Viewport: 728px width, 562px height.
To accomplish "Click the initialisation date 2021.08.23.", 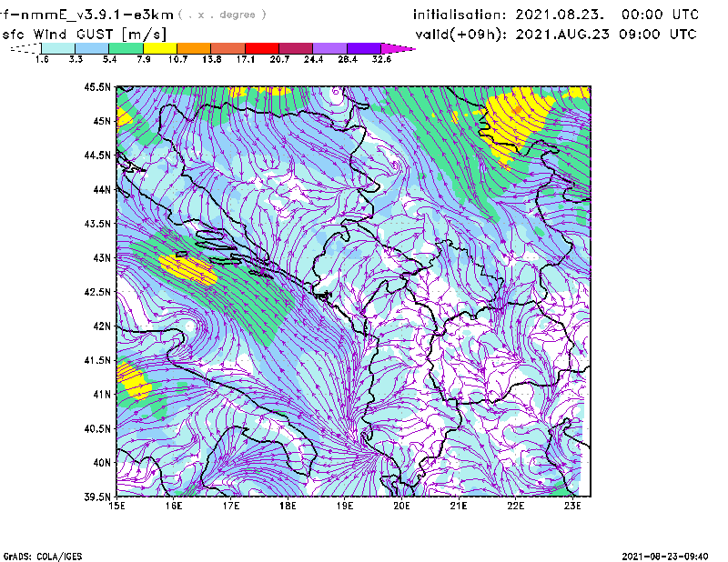I will [560, 15].
